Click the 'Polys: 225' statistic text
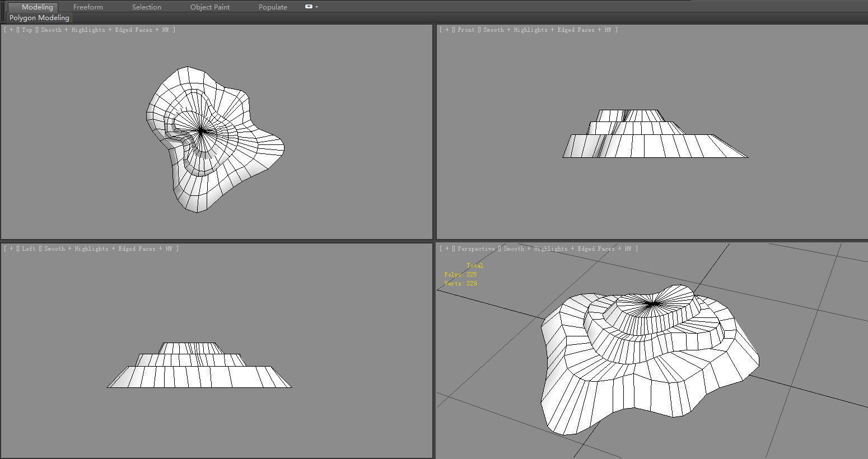868x459 pixels. tap(460, 274)
